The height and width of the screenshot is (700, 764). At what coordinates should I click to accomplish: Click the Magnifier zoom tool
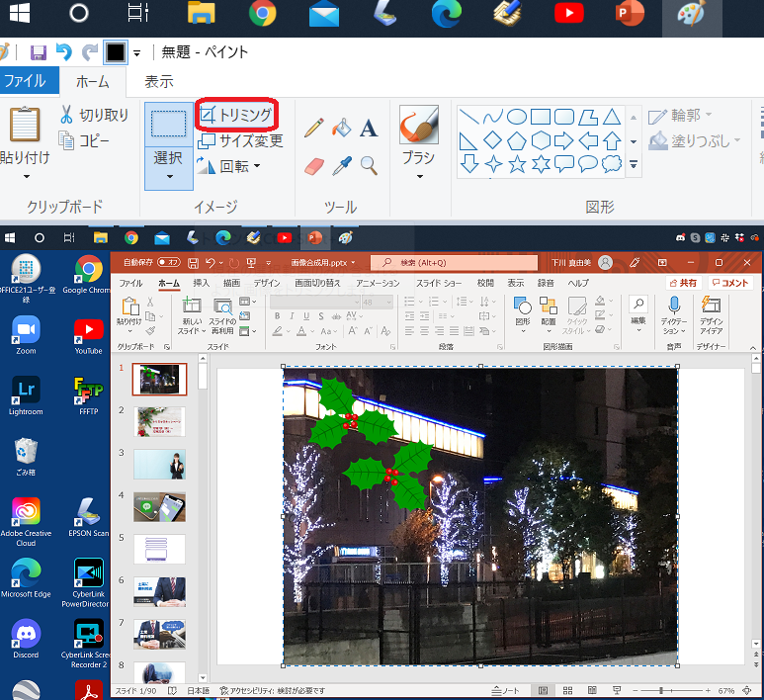tap(369, 165)
